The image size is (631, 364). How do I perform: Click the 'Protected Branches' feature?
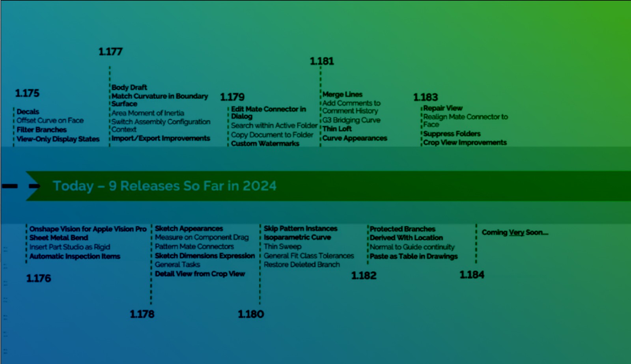[x=403, y=229]
